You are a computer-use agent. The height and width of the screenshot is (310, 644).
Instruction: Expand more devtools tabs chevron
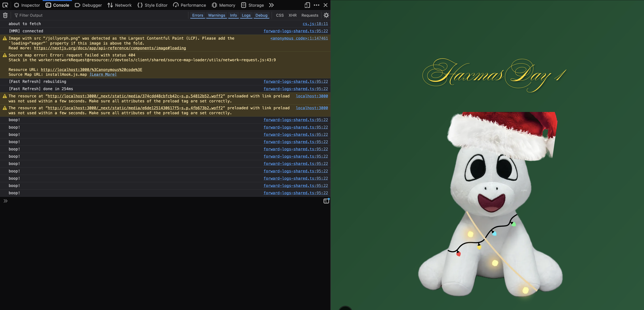(x=271, y=5)
